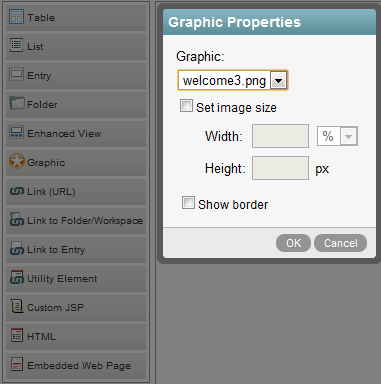Viewport: 381px width, 384px height.
Task: Click the HTML element icon
Action: [17, 335]
